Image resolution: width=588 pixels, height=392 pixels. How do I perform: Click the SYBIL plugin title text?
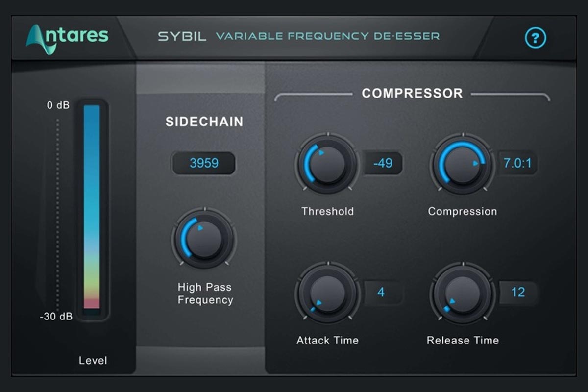pyautogui.click(x=182, y=36)
